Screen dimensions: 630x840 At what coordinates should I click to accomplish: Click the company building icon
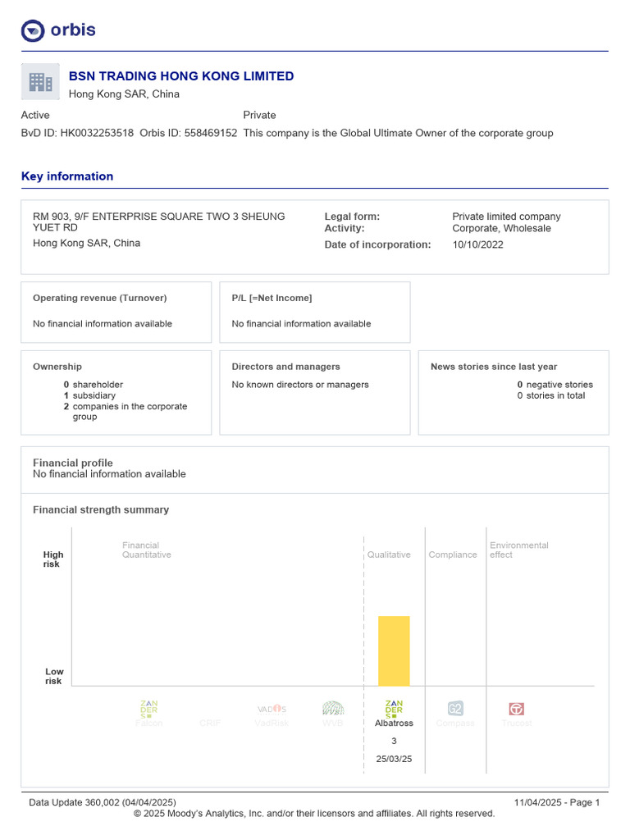(40, 82)
